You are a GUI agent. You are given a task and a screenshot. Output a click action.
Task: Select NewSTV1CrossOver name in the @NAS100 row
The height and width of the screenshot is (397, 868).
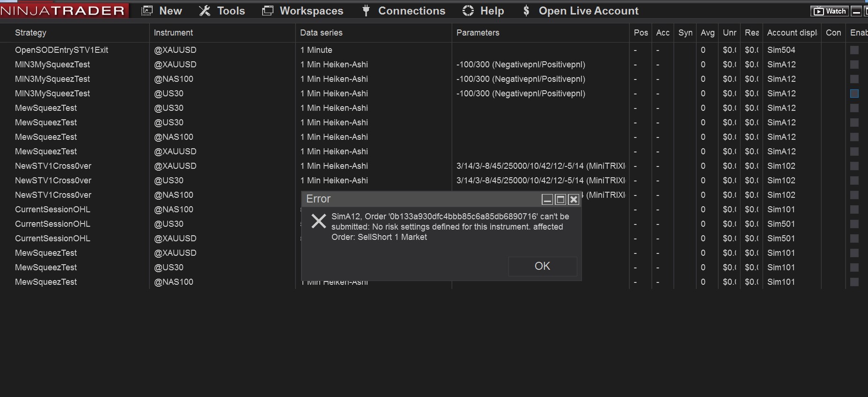point(53,195)
